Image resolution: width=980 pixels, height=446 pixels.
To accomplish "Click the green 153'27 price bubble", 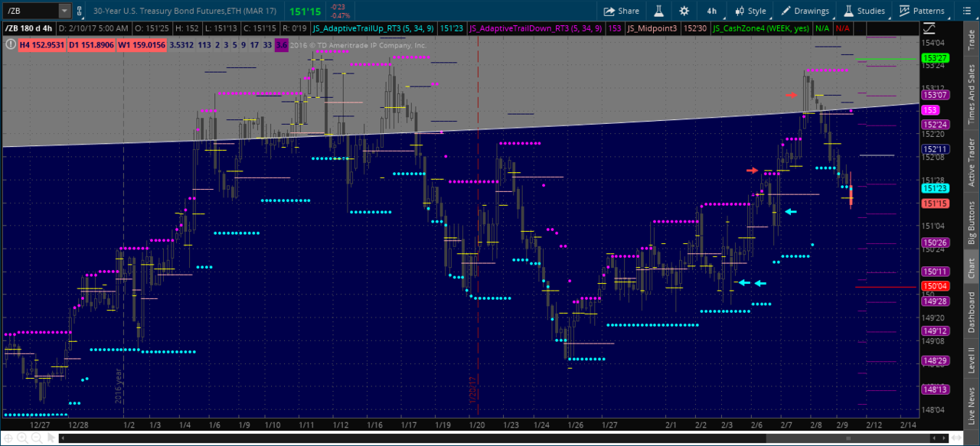I will click(x=935, y=58).
